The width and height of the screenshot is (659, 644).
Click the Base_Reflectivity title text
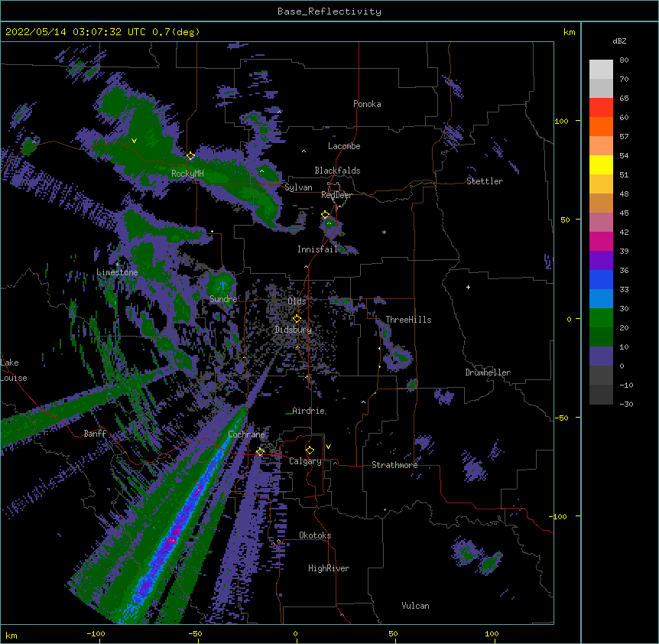pos(329,11)
